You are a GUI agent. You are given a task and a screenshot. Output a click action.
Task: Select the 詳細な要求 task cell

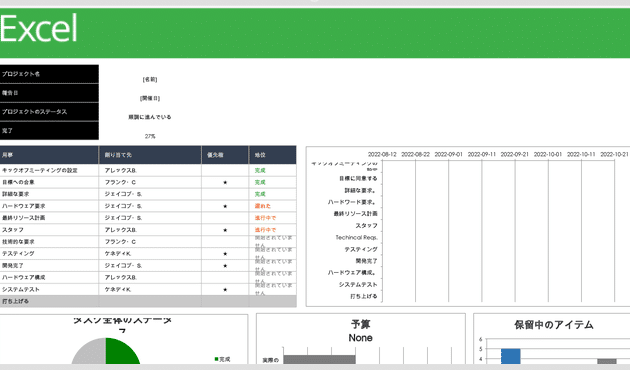tap(49, 194)
